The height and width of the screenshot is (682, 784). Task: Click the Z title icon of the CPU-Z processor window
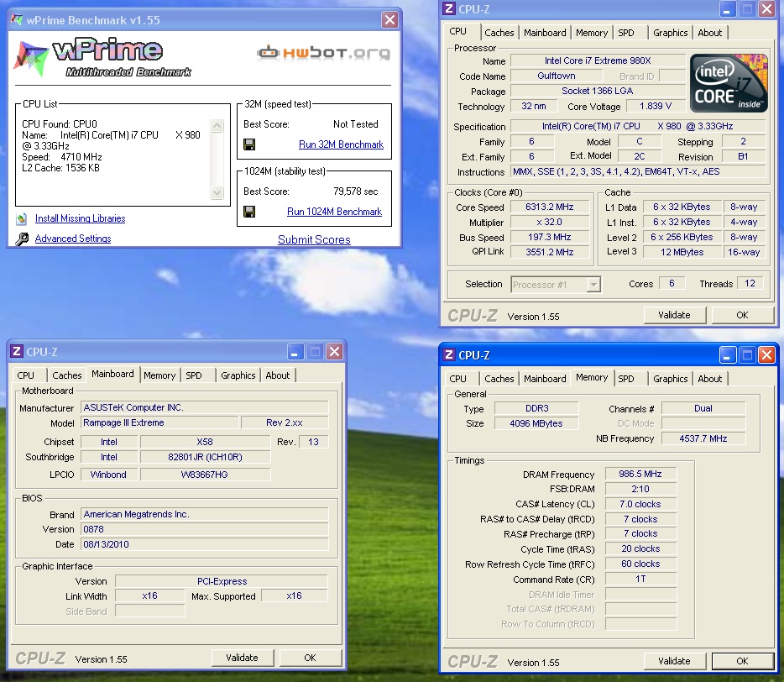click(449, 8)
